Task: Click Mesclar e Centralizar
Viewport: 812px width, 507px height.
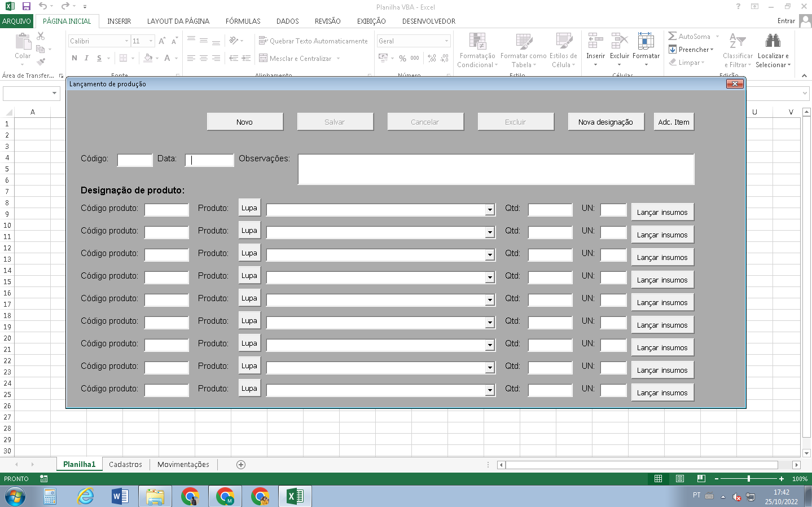Action: (x=296, y=58)
